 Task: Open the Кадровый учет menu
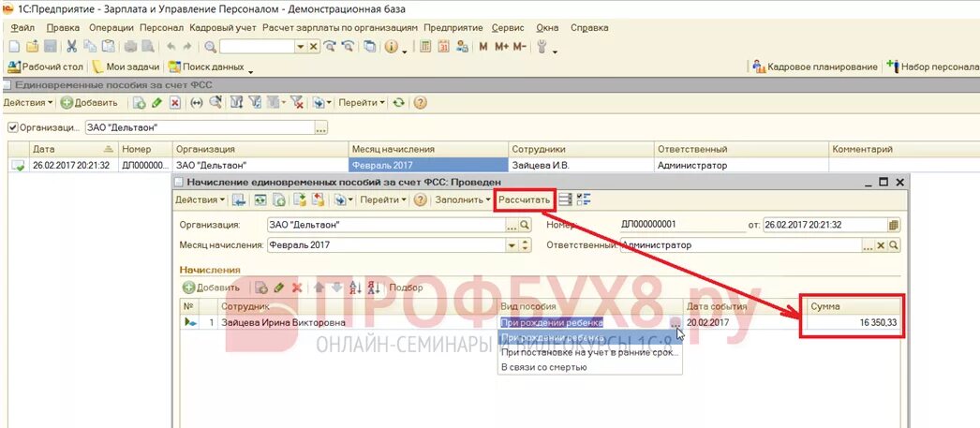click(x=223, y=28)
